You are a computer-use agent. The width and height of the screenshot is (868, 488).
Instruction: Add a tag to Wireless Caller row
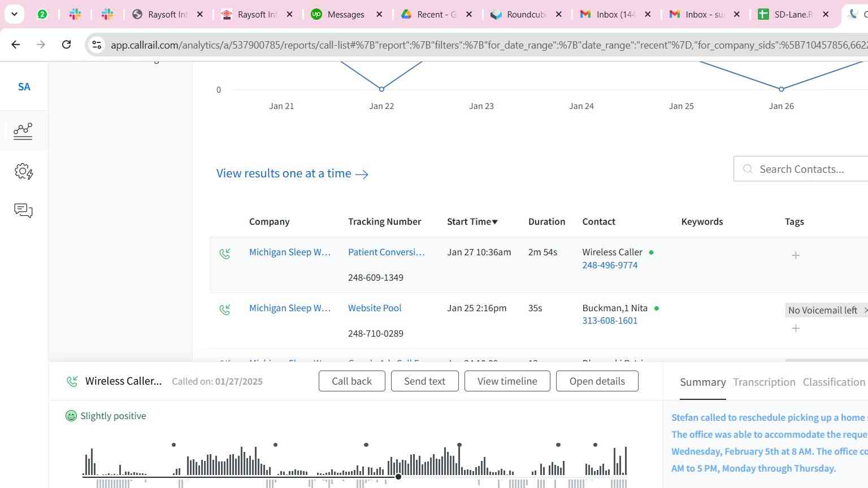pos(796,255)
